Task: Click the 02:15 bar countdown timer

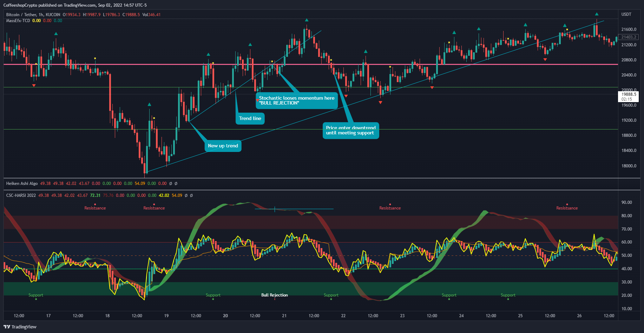Action: (x=627, y=99)
